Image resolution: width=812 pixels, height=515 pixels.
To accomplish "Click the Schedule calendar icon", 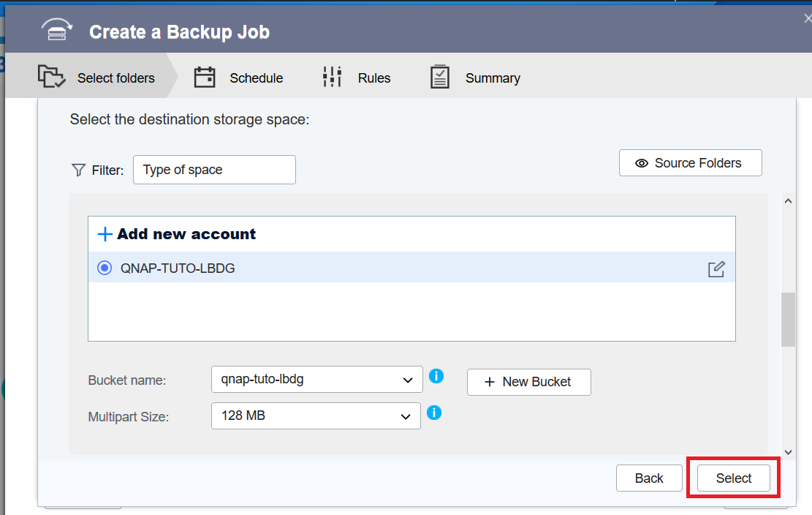I will [205, 78].
